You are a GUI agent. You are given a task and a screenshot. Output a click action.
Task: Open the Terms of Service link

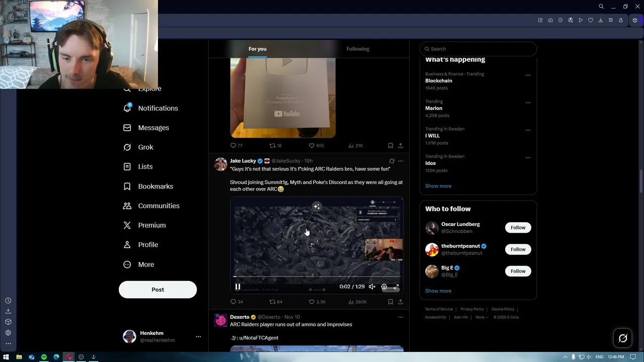point(439,309)
